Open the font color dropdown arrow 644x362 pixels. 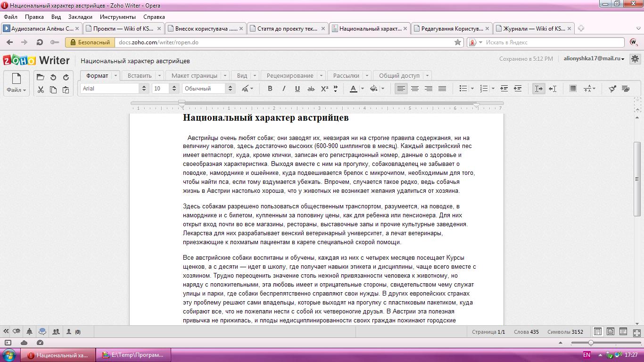click(362, 88)
